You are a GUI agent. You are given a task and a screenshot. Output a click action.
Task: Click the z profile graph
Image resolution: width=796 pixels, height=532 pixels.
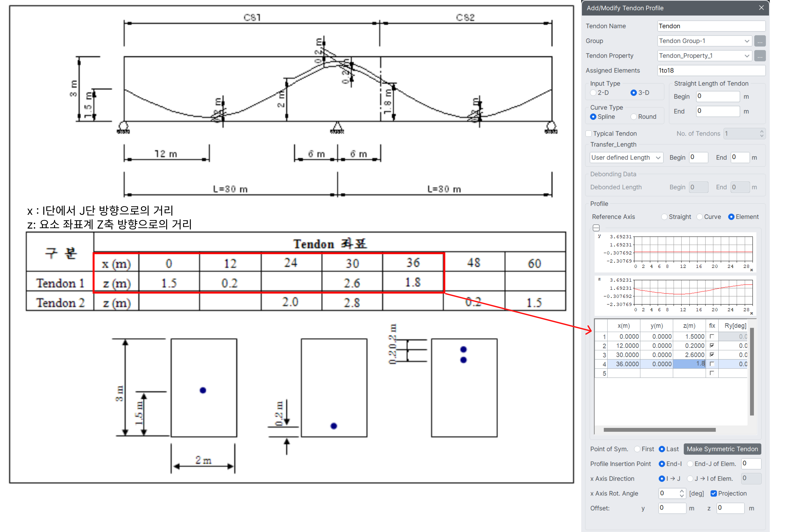tap(675, 296)
